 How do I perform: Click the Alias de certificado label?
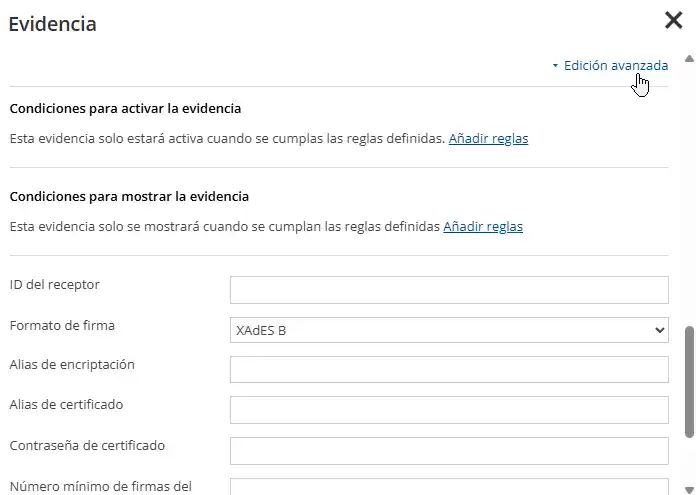click(67, 404)
